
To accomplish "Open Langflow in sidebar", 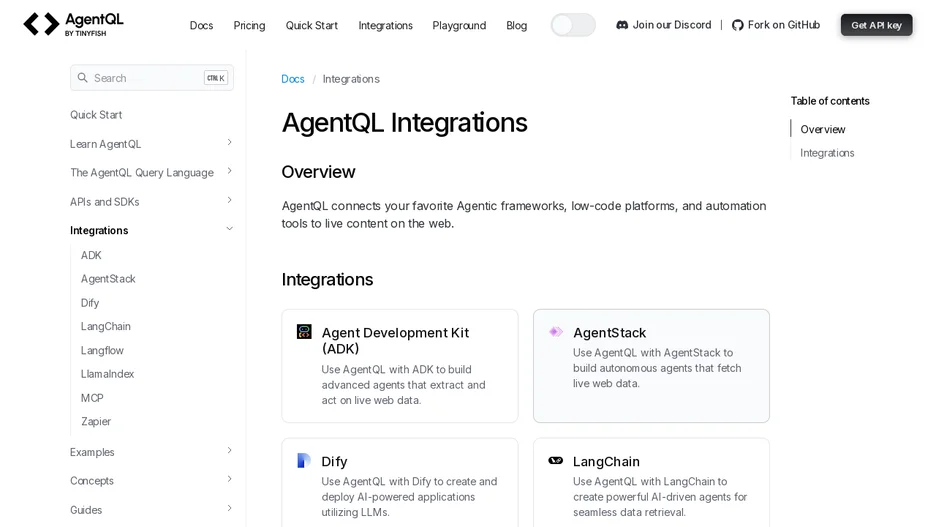I will point(102,350).
